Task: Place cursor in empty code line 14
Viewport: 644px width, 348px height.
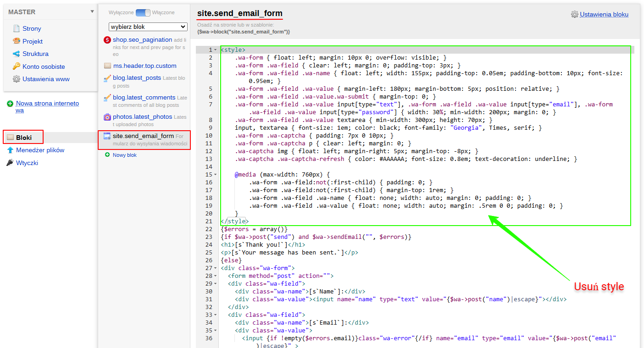Action: click(427, 167)
